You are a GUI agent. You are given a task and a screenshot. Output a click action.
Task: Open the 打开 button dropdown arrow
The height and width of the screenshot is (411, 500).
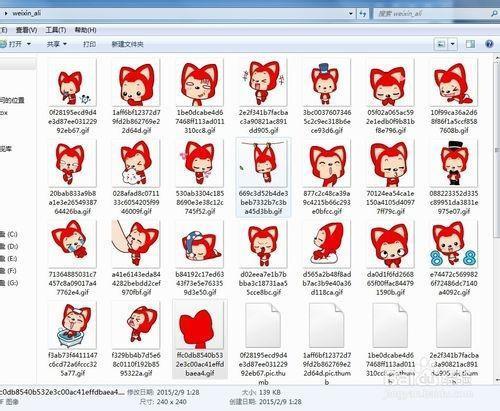(29, 44)
